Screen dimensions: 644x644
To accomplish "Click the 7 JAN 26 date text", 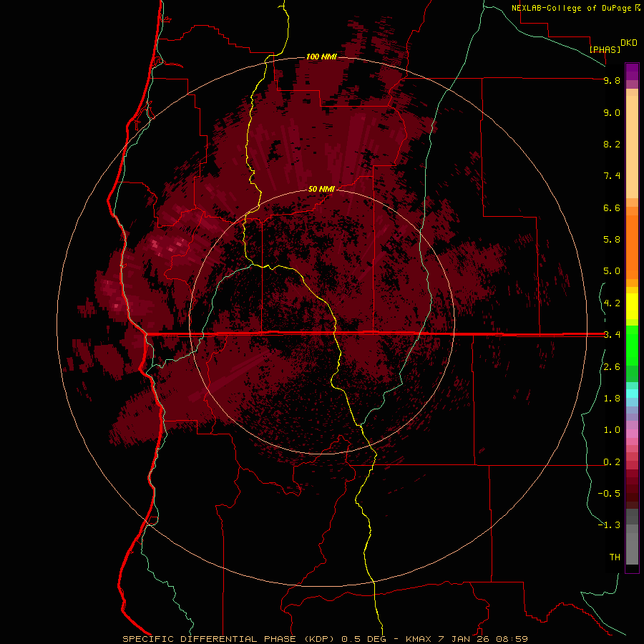I will [463, 639].
